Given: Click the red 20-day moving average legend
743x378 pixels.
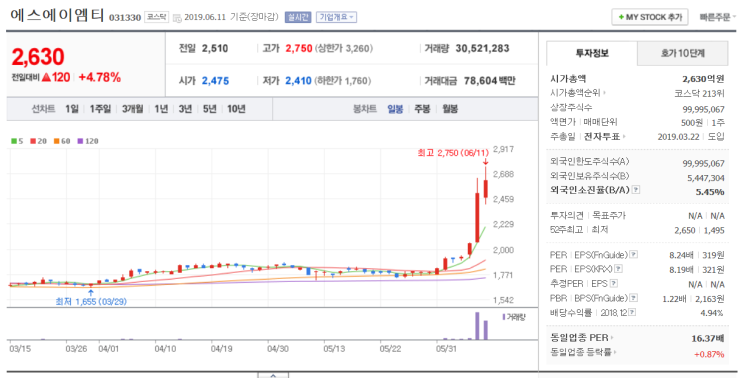Looking at the screenshot, I should (x=38, y=141).
